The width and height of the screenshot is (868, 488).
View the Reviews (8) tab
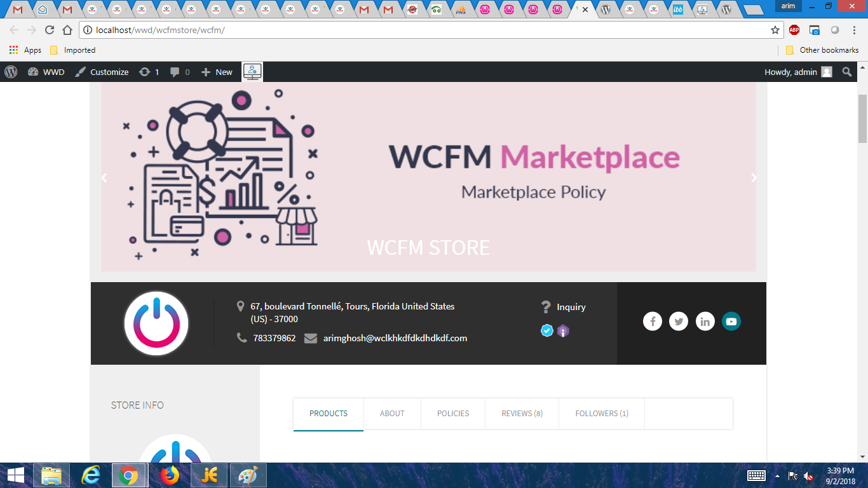522,414
